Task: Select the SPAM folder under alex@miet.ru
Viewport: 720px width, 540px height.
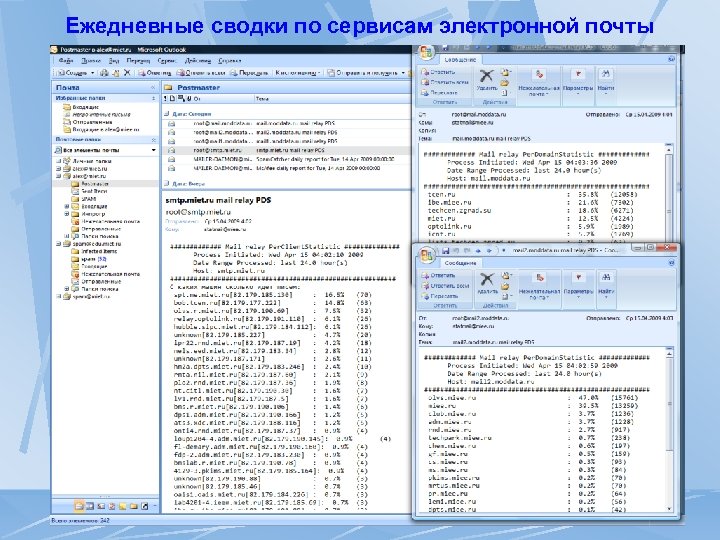Action: [84, 199]
